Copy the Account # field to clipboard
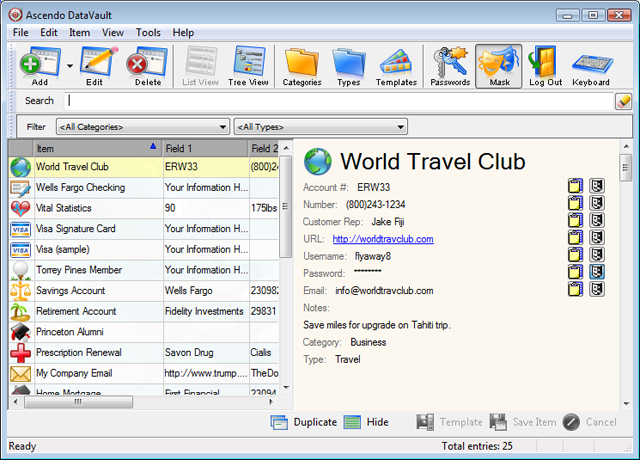 pos(575,186)
